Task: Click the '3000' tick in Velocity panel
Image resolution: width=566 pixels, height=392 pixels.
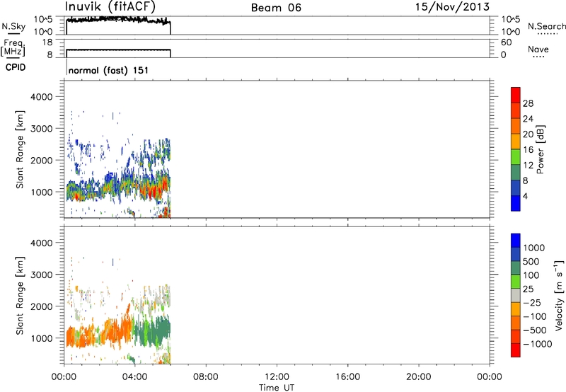Action: pyautogui.click(x=41, y=275)
